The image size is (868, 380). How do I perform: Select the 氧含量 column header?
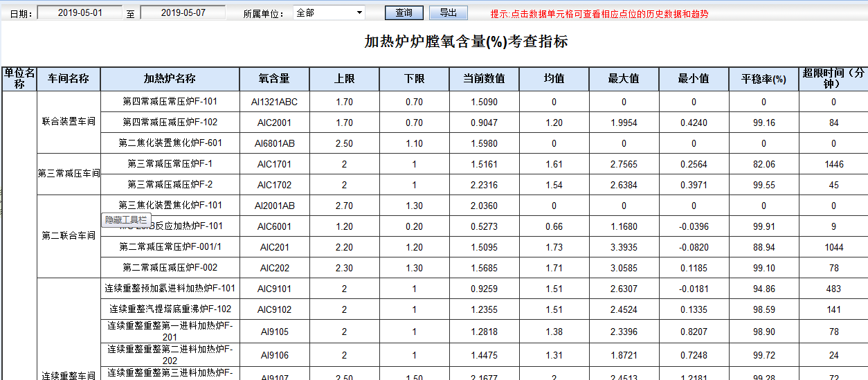(x=274, y=79)
